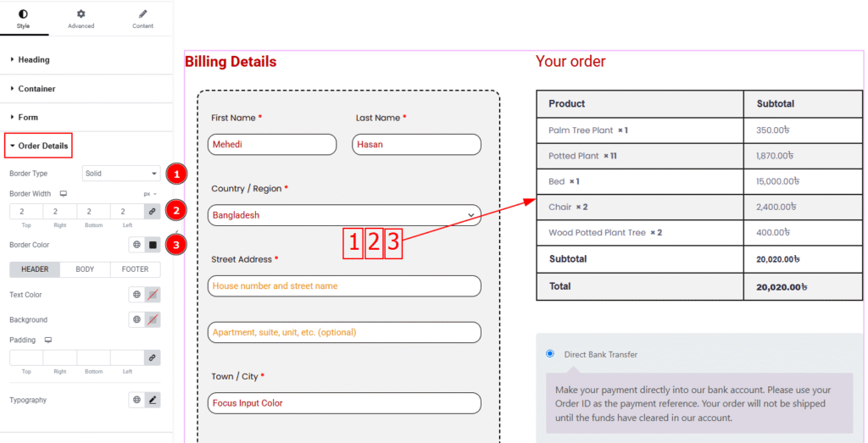The width and height of the screenshot is (868, 443).
Task: Click the Street Address input field
Action: [344, 286]
